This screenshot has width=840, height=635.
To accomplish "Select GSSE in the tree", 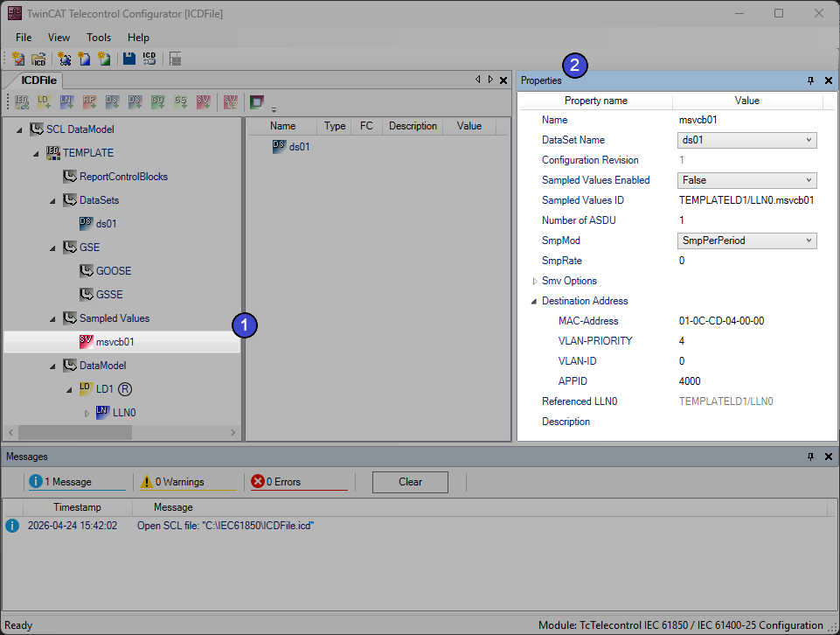I will [x=109, y=294].
